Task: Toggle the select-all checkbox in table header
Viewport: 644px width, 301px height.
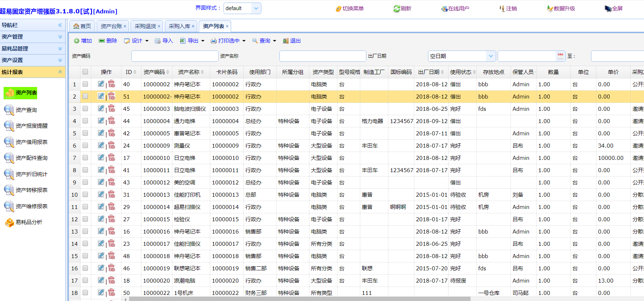Action: click(85, 72)
